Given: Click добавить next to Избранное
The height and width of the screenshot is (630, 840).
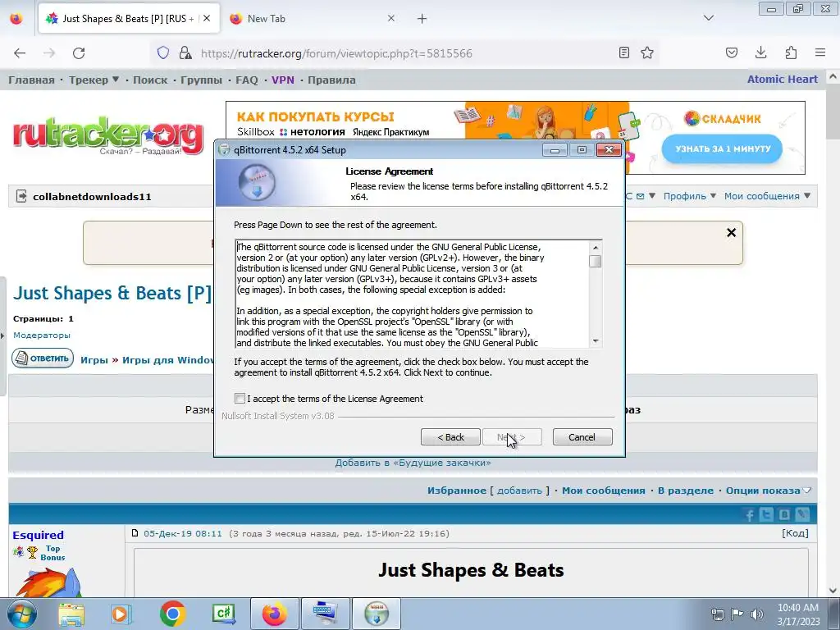Looking at the screenshot, I should 519,491.
